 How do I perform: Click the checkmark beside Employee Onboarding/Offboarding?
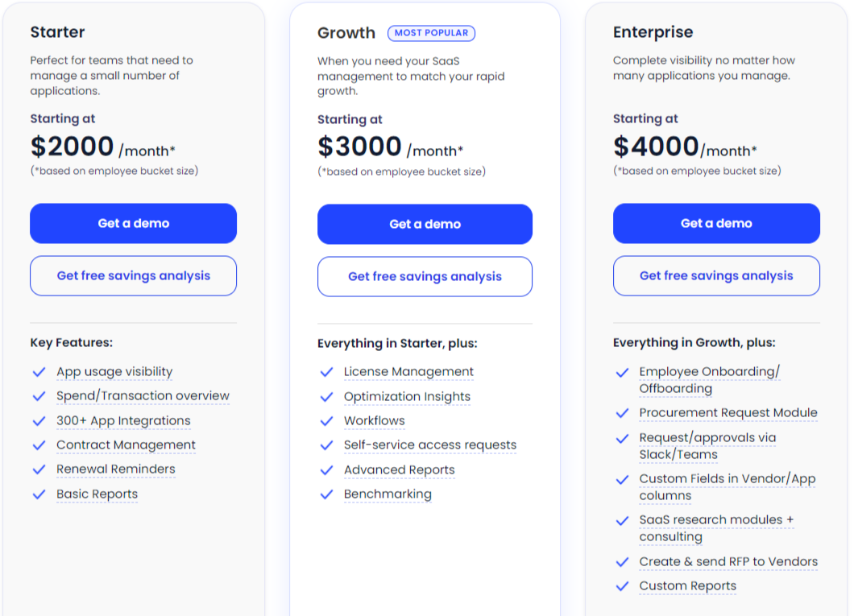[622, 372]
